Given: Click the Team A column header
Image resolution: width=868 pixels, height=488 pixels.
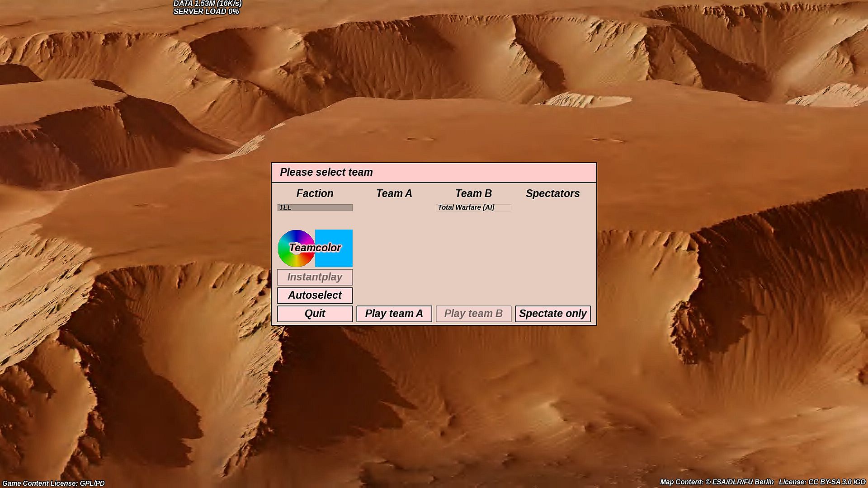Looking at the screenshot, I should (x=394, y=193).
